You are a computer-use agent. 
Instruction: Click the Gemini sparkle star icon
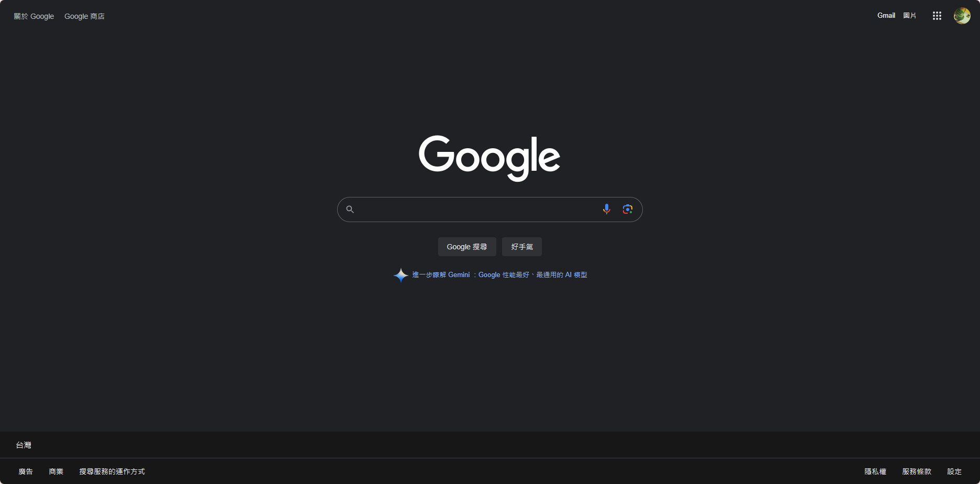(x=401, y=275)
